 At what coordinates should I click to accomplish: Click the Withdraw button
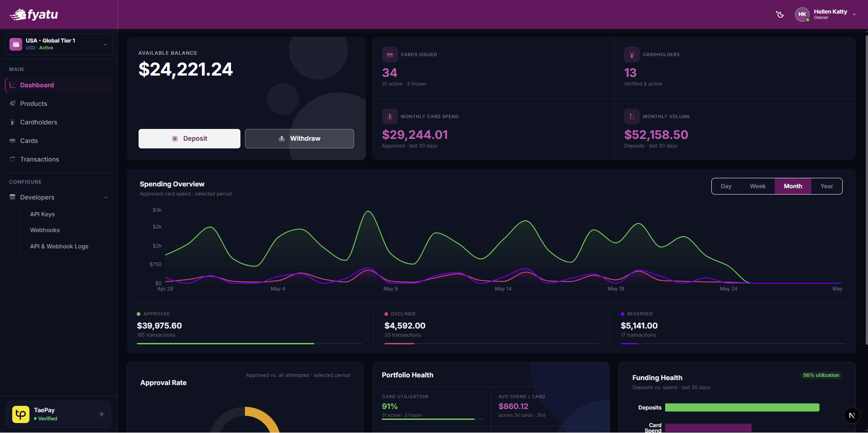coord(299,138)
